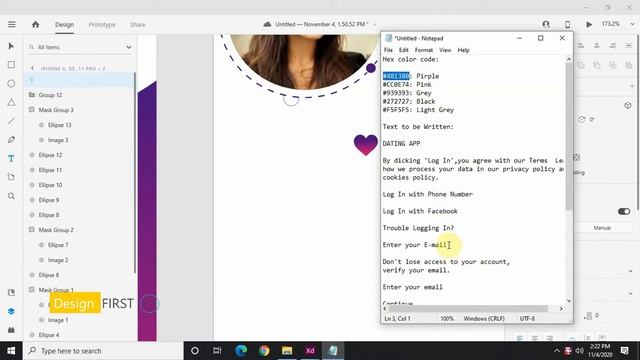640x360 pixels.
Task: Open Notepad File menu
Action: (388, 50)
